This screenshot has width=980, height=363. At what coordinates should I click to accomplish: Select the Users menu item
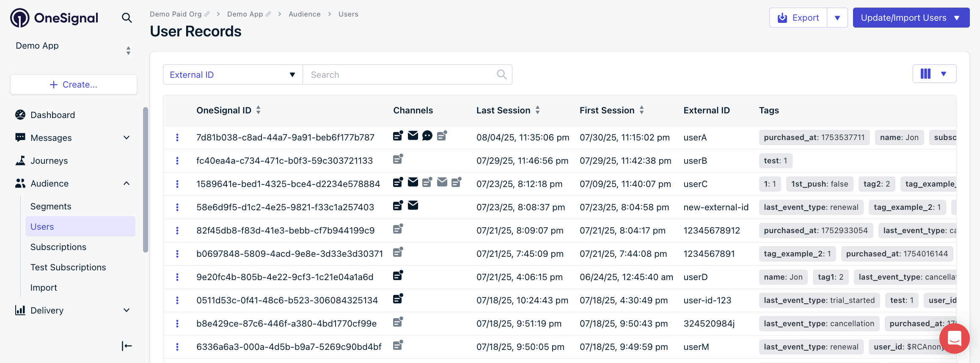80,227
